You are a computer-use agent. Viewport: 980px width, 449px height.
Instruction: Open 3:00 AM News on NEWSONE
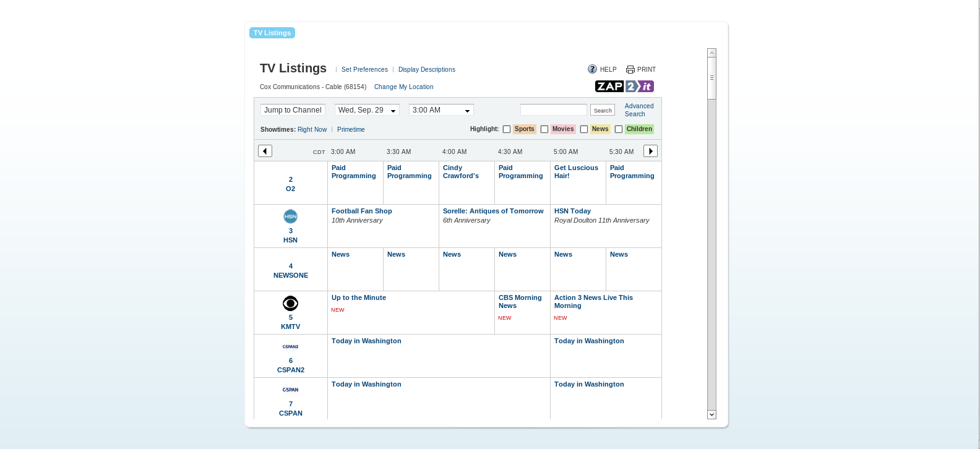[x=340, y=254]
